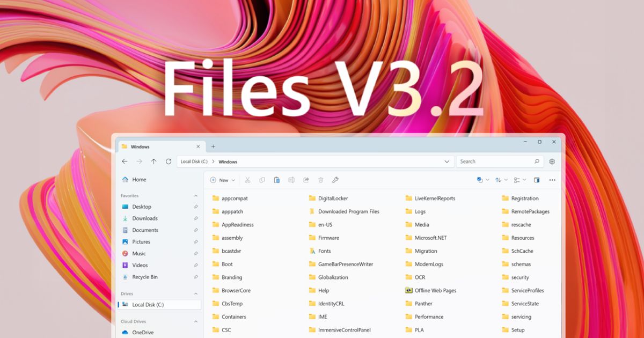Open the Settings gear
The width and height of the screenshot is (644, 338).
(x=552, y=161)
